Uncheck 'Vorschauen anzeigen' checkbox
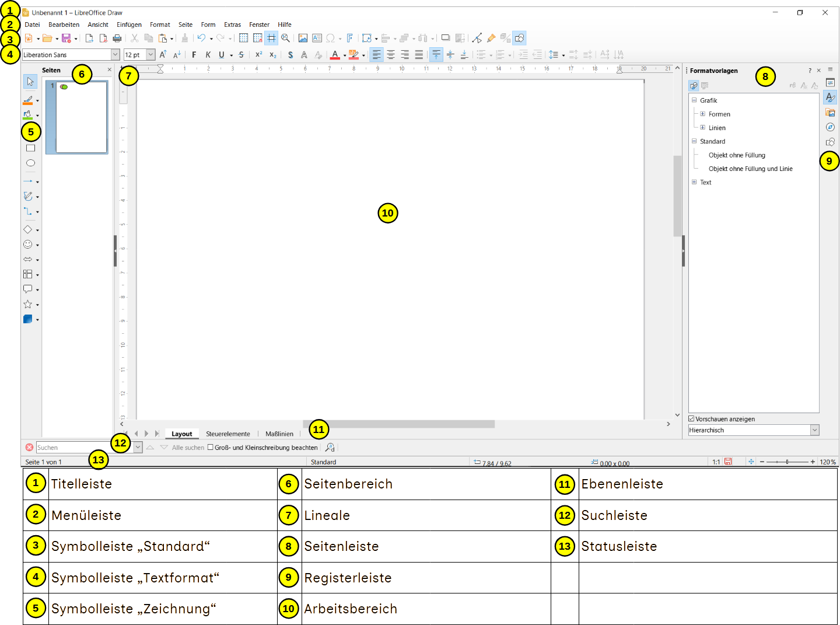The height and width of the screenshot is (625, 840). point(691,419)
